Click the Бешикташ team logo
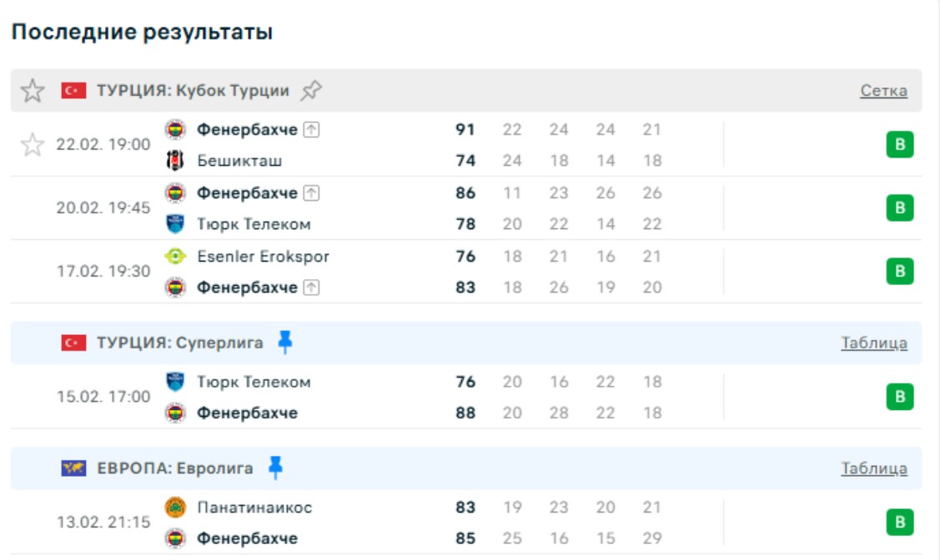The height and width of the screenshot is (560, 940). (x=175, y=161)
